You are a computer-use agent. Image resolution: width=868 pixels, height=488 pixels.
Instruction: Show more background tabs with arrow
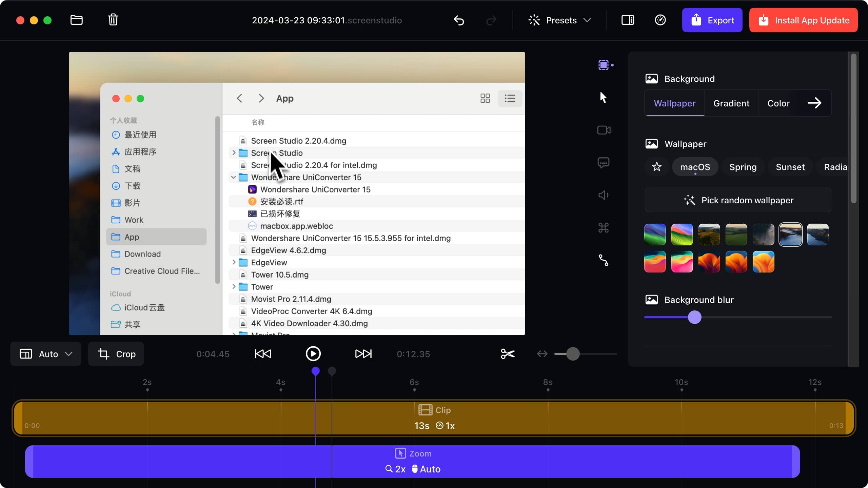coord(814,103)
